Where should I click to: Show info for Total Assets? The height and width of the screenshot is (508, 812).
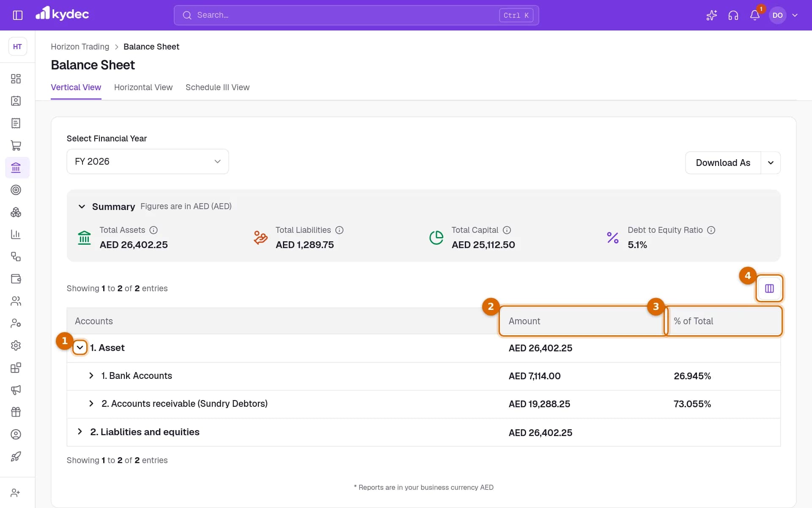click(154, 230)
